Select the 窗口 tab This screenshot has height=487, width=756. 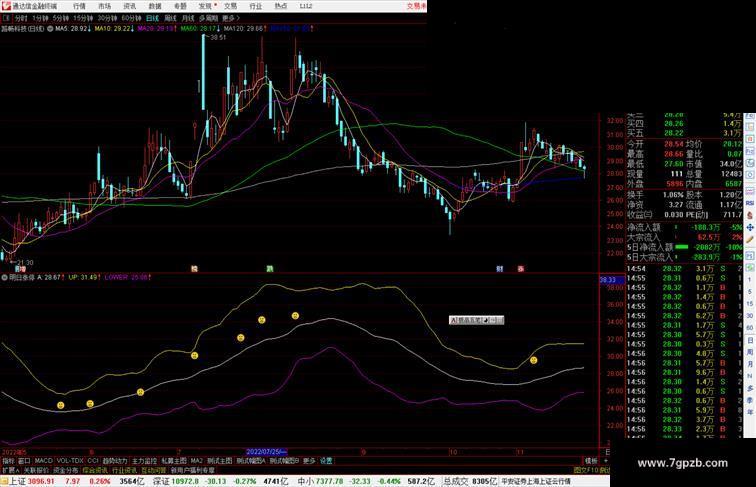click(24, 461)
